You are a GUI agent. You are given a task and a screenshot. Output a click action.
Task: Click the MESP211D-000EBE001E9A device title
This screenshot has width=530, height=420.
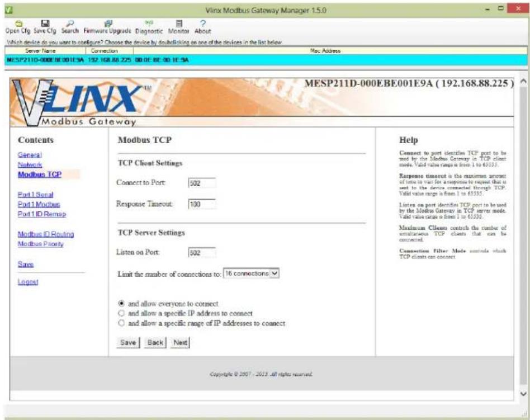(409, 83)
